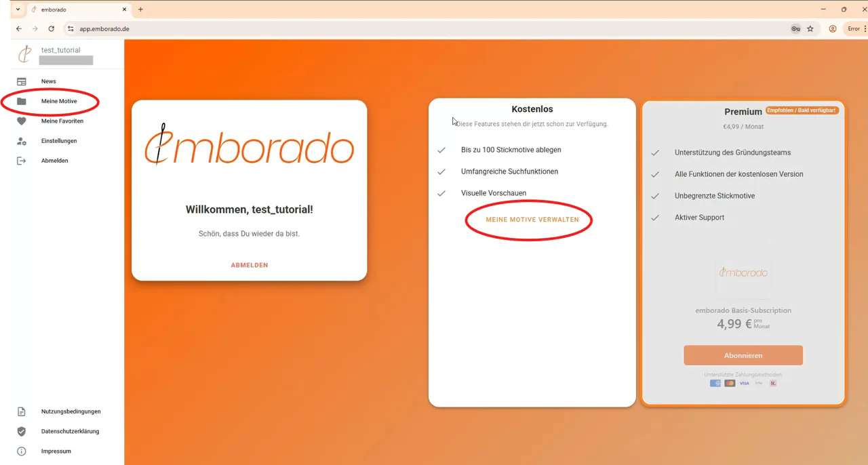Click the Klarna payment icon
This screenshot has width=868, height=465.
773,383
